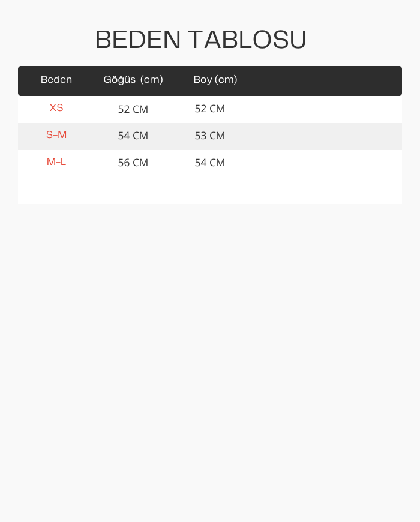This screenshot has height=522, width=420.
Task: Click the BEDEN TABLOSU title
Action: (200, 40)
